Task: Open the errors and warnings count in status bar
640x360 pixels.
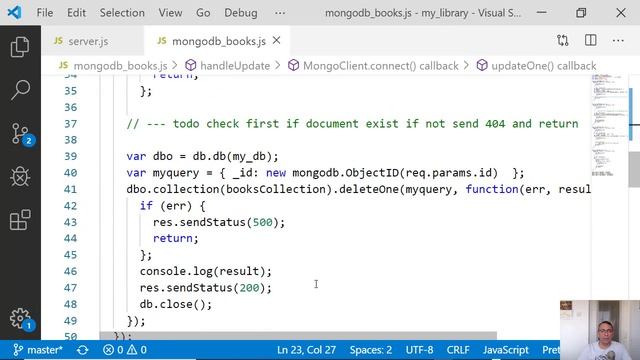Action: point(125,350)
